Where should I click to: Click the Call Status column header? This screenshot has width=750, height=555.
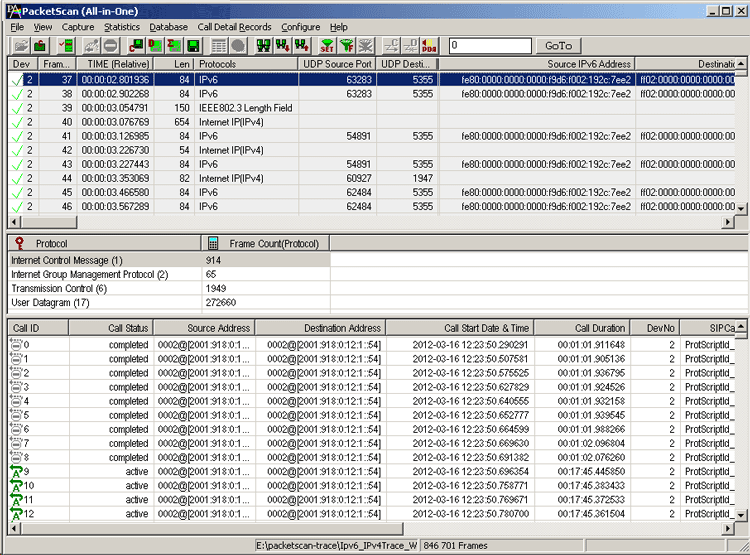[111, 328]
